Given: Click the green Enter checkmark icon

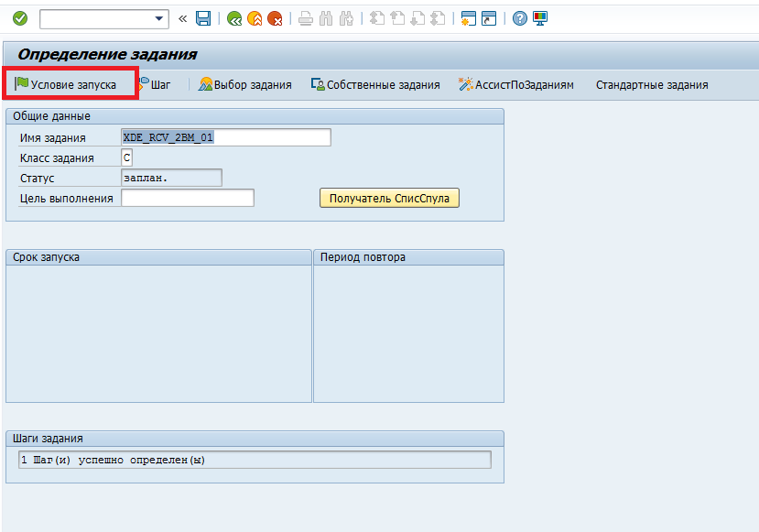Looking at the screenshot, I should point(20,18).
